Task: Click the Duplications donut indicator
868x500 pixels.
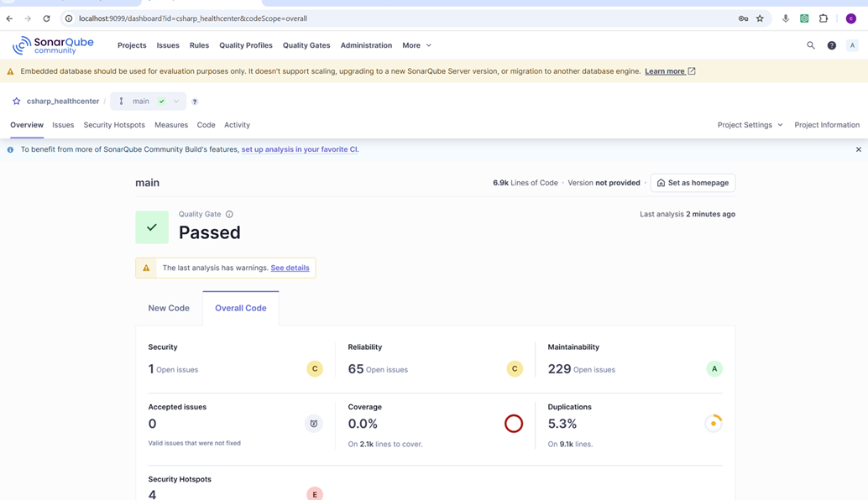Action: point(713,424)
